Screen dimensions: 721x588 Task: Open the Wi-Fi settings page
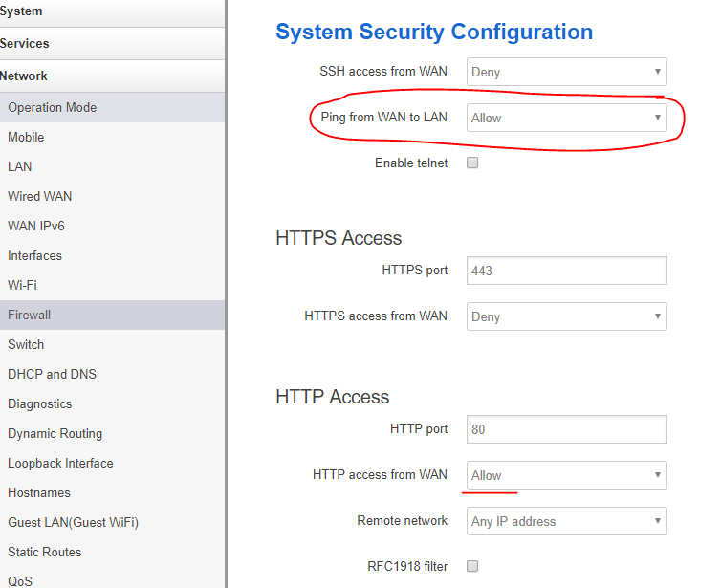[23, 286]
